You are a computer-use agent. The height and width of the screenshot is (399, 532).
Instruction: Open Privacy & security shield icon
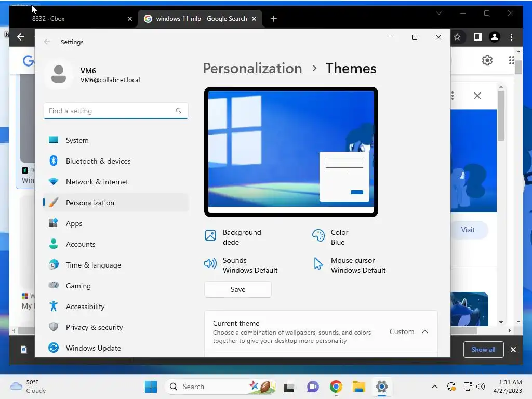pos(54,327)
